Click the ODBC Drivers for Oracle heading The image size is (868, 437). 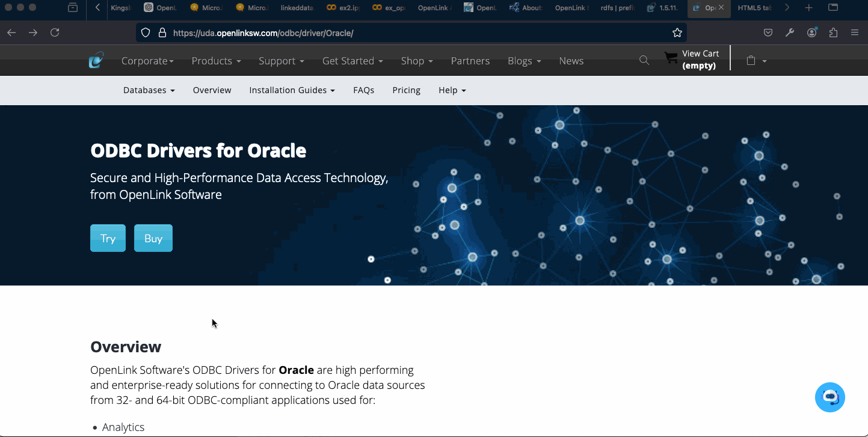point(198,150)
